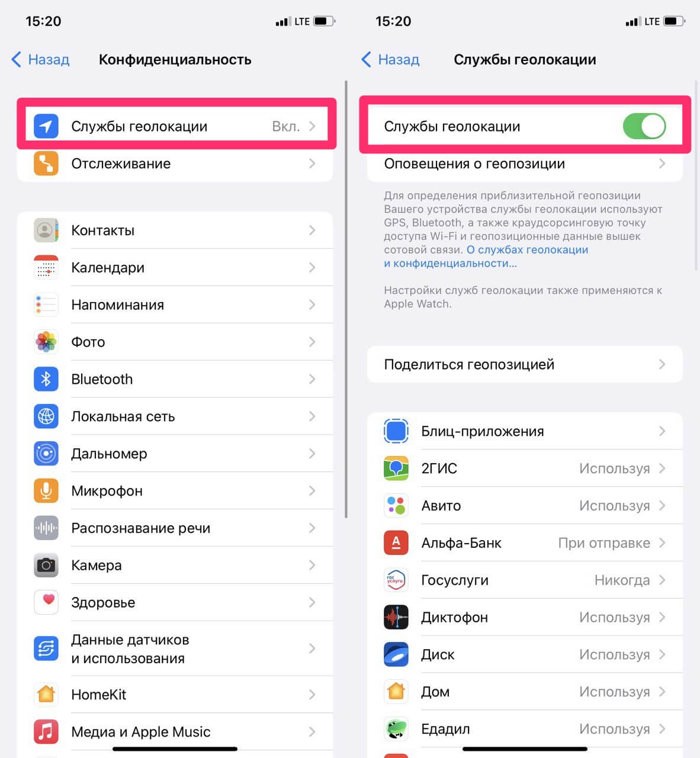
Task: Open the Микрофон icon
Action: point(46,490)
